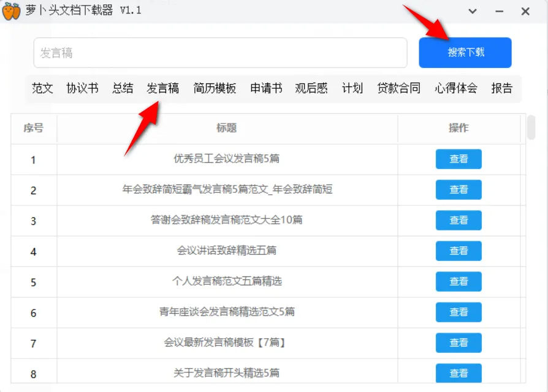The width and height of the screenshot is (548, 392).
Task: Click the results list vertical scrollbar
Action: 531,129
